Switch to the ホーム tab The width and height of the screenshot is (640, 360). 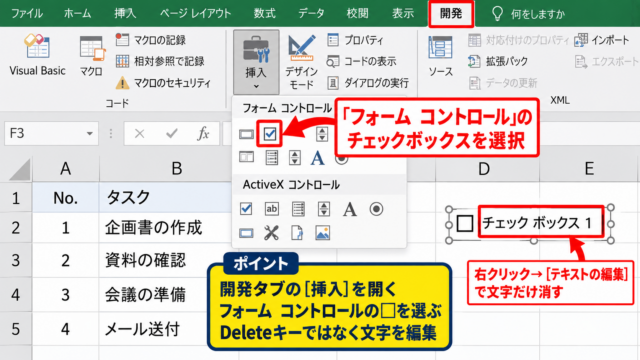click(78, 13)
